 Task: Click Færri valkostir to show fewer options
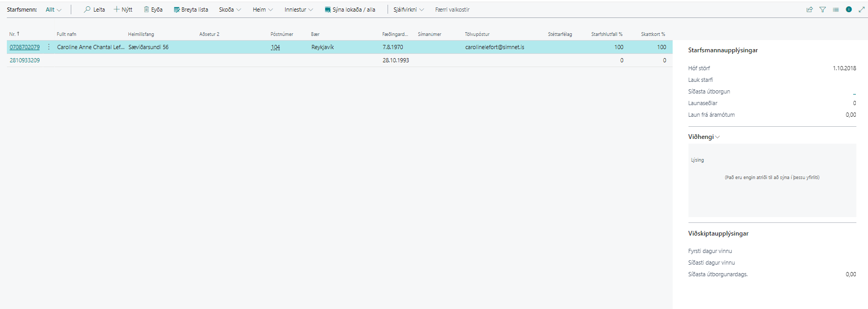pos(452,10)
